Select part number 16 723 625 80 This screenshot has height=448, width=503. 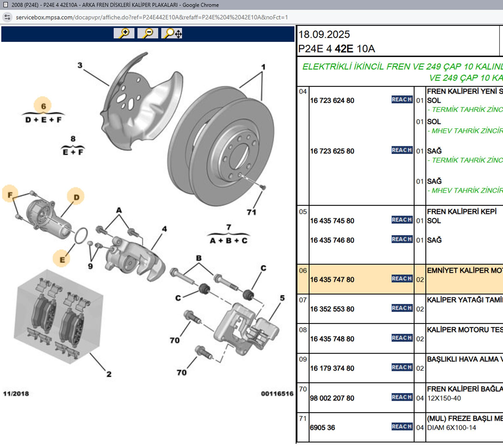point(332,151)
